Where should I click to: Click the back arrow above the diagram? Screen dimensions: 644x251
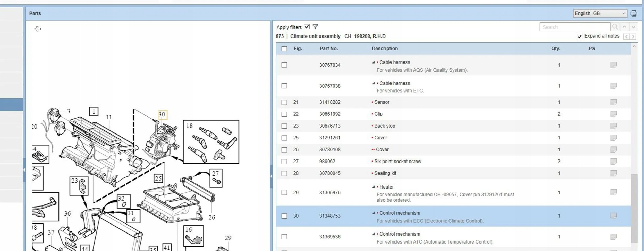[x=38, y=29]
